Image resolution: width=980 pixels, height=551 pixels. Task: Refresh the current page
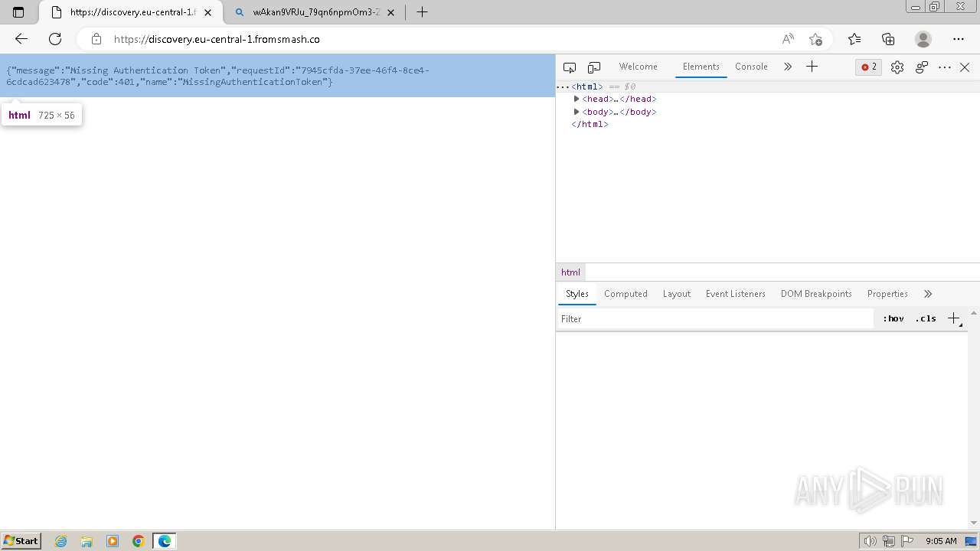pyautogui.click(x=55, y=39)
